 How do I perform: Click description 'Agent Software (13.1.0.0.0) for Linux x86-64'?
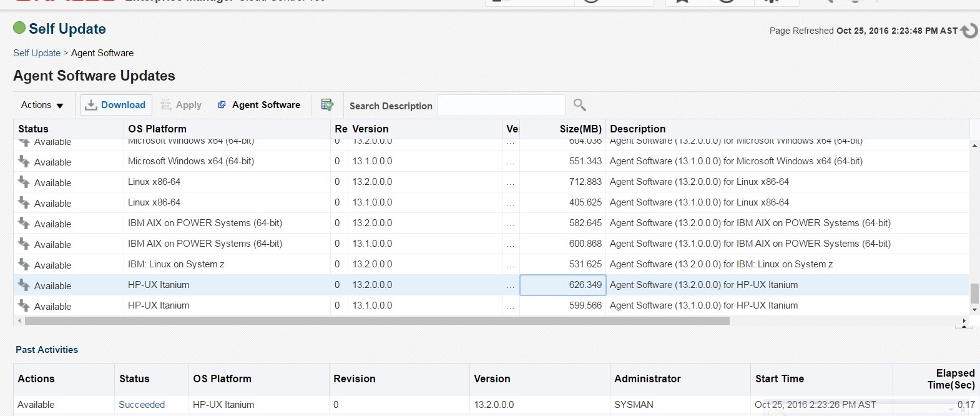(699, 202)
